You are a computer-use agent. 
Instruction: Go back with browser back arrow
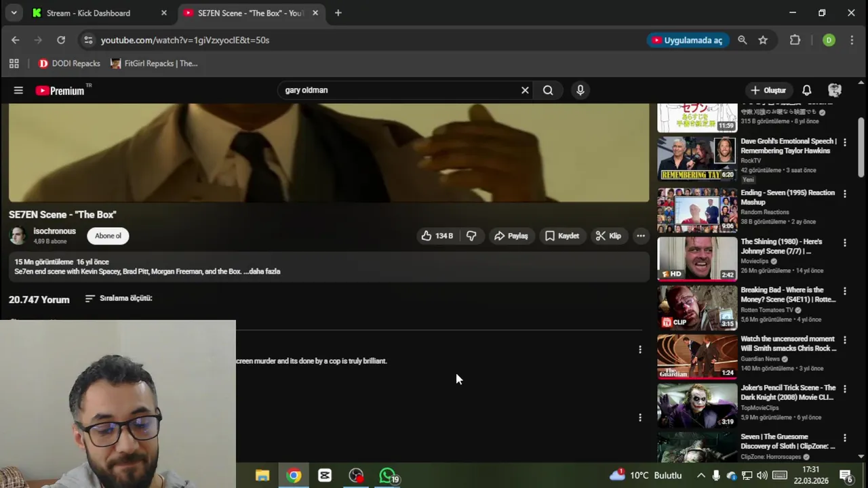point(16,40)
